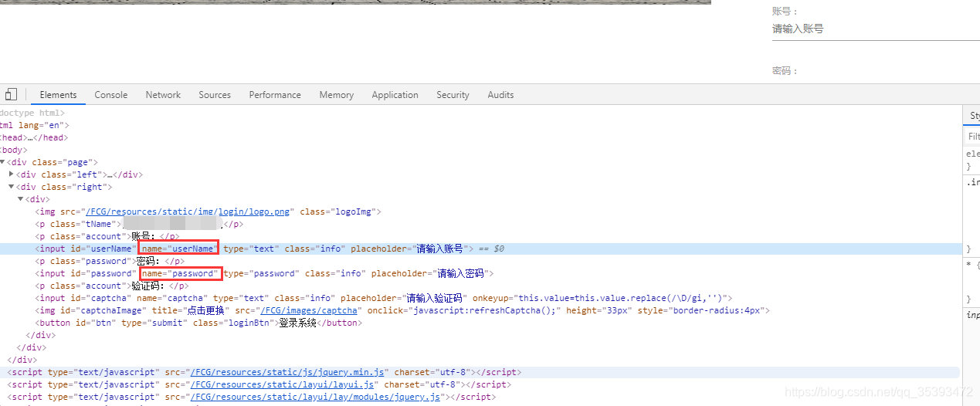The width and height of the screenshot is (980, 406).
Task: Open the Network tab
Action: pos(163,95)
